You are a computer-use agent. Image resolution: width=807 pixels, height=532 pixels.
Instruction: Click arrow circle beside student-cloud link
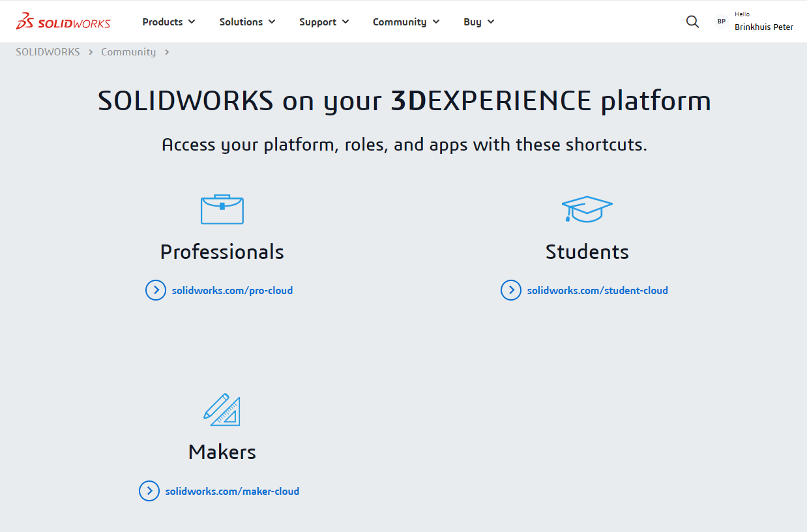click(x=511, y=290)
